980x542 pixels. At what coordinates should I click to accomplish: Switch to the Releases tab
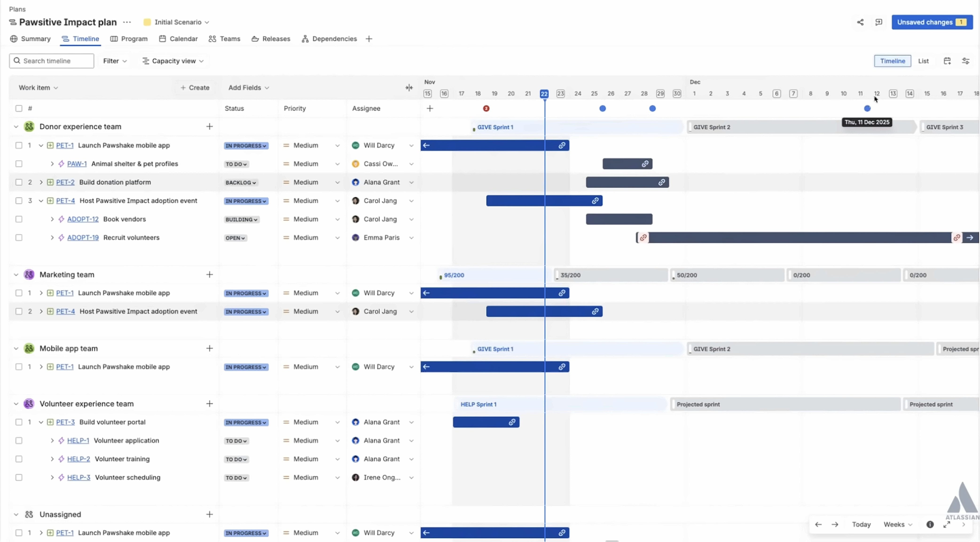click(x=271, y=39)
